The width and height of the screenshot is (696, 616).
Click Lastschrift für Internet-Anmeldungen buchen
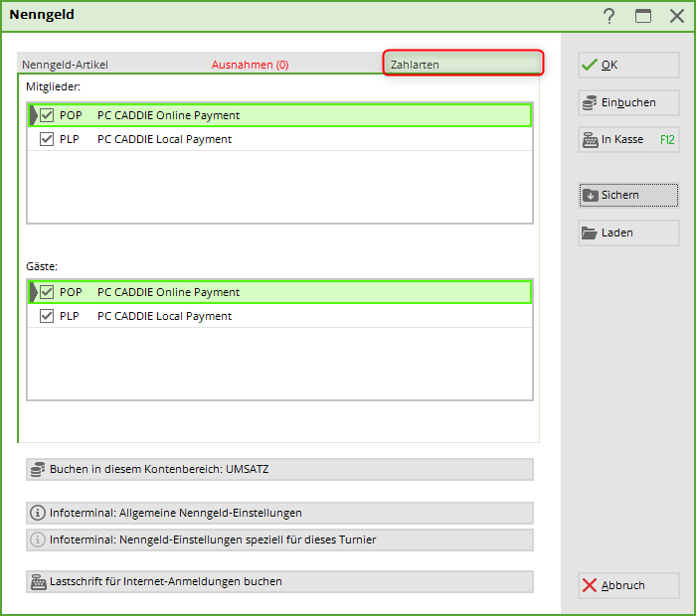pyautogui.click(x=279, y=581)
